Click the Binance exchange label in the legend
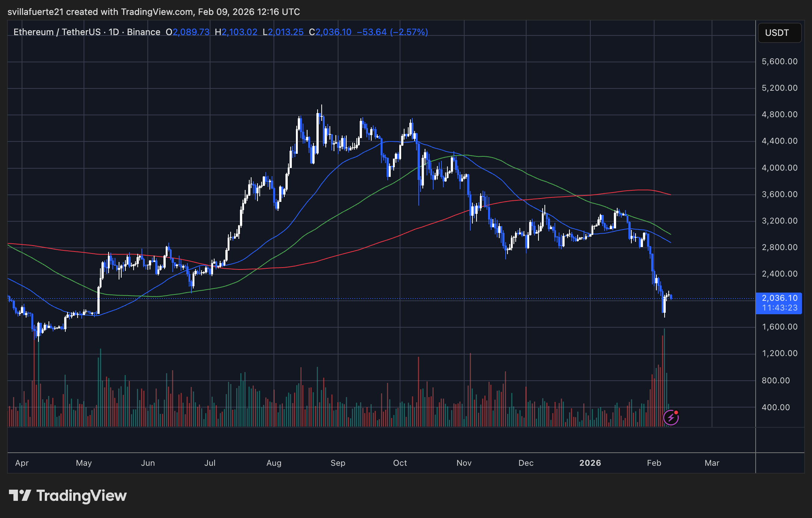Screen dimensions: 812x518 point(144,32)
